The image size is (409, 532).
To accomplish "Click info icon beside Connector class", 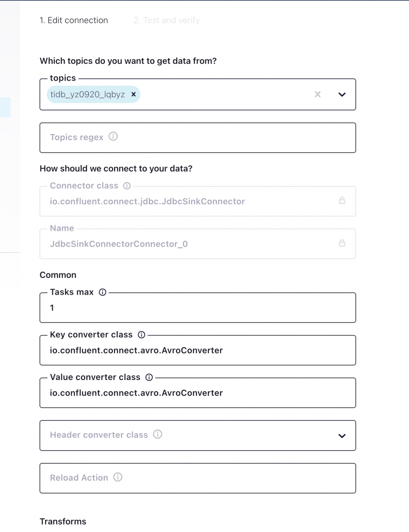I will coord(127,186).
